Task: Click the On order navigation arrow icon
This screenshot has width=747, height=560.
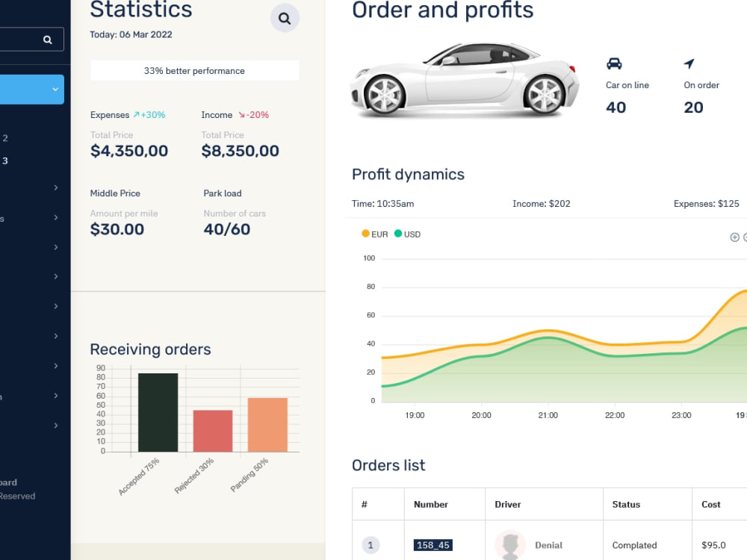Action: click(689, 63)
